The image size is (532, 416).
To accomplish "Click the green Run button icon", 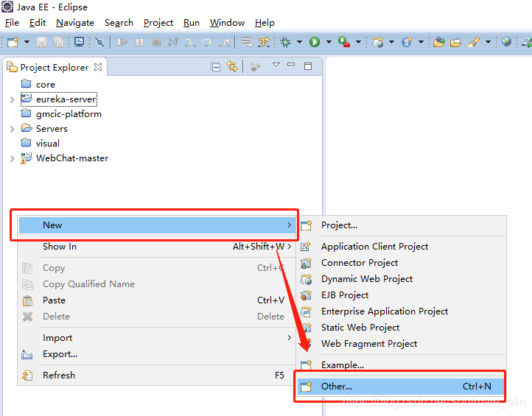I will (315, 42).
